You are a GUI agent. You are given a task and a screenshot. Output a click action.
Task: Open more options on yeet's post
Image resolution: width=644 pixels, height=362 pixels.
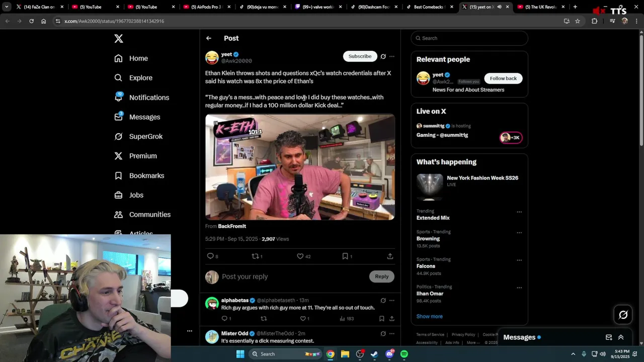coord(392,56)
